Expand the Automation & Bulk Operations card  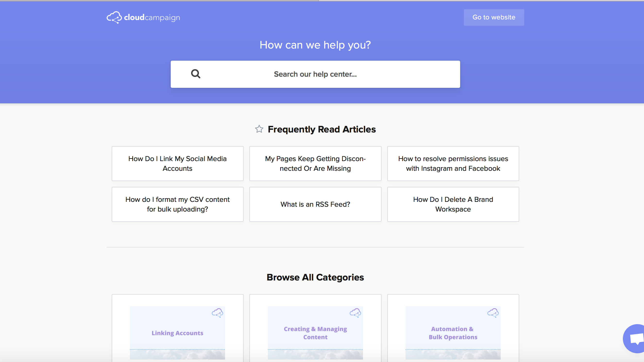(453, 333)
